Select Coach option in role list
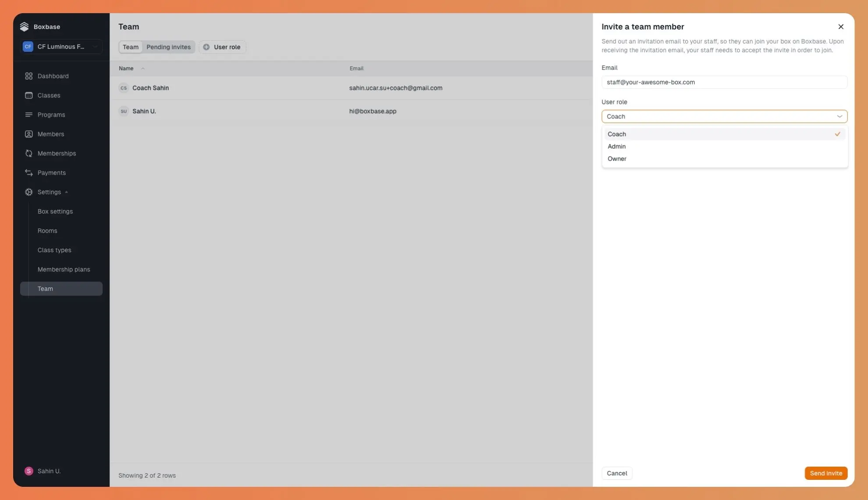 617,134
